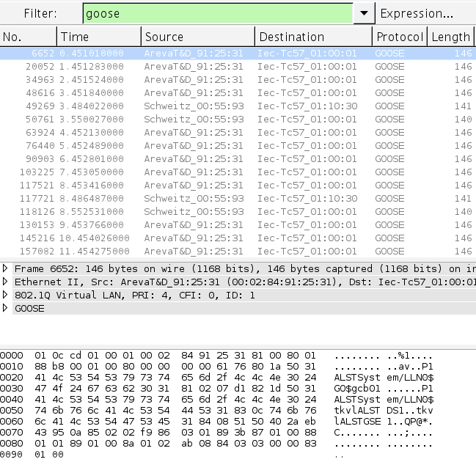Select packet number 6652
The width and height of the screenshot is (476, 462).
(x=238, y=54)
